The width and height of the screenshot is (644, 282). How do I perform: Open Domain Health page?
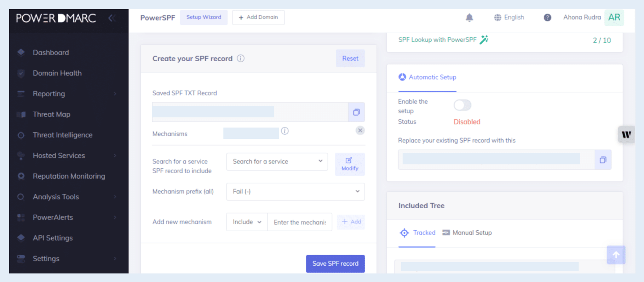click(57, 73)
